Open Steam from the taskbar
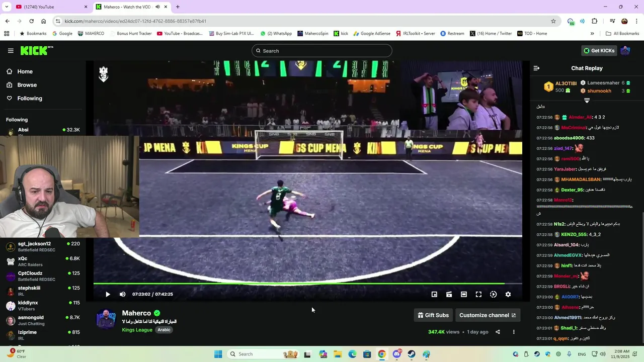The height and width of the screenshot is (362, 644). tap(412, 354)
